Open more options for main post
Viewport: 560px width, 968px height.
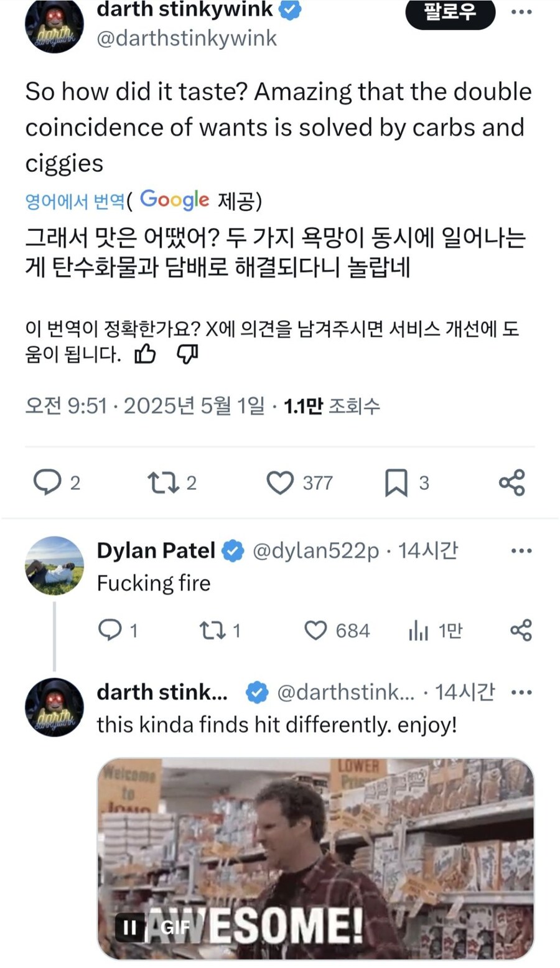point(521,12)
